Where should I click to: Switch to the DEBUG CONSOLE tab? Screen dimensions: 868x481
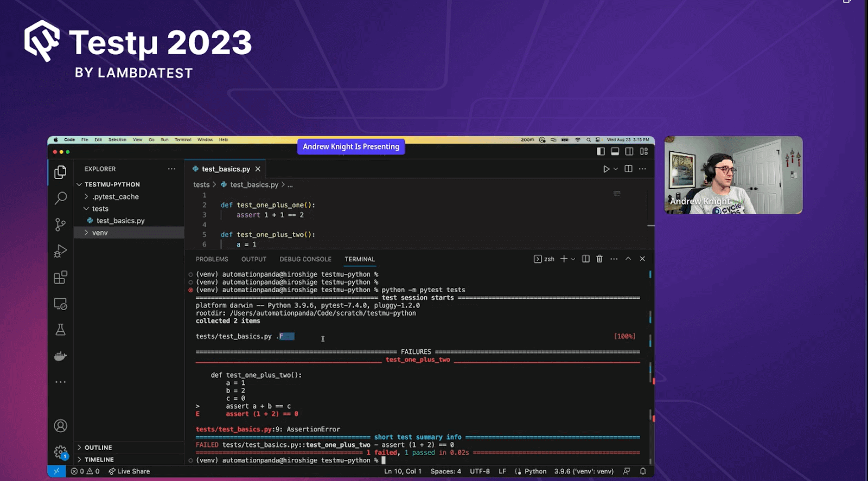305,259
